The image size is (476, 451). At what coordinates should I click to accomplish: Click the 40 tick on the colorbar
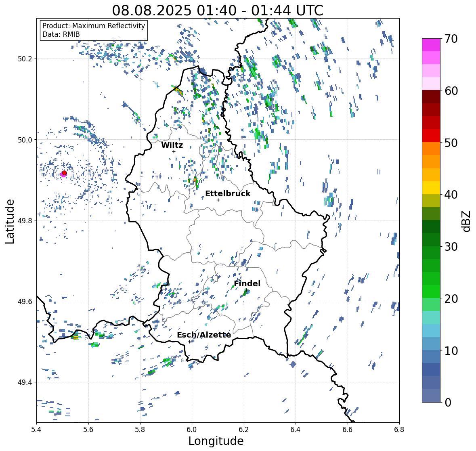[451, 195]
